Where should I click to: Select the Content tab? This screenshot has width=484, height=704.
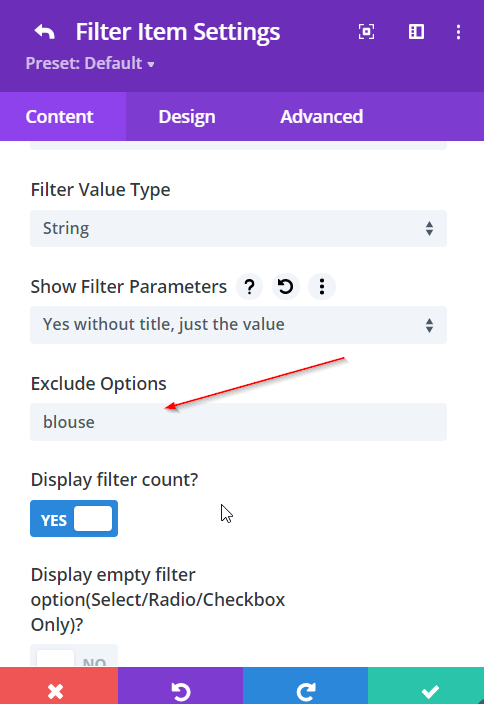pos(59,117)
